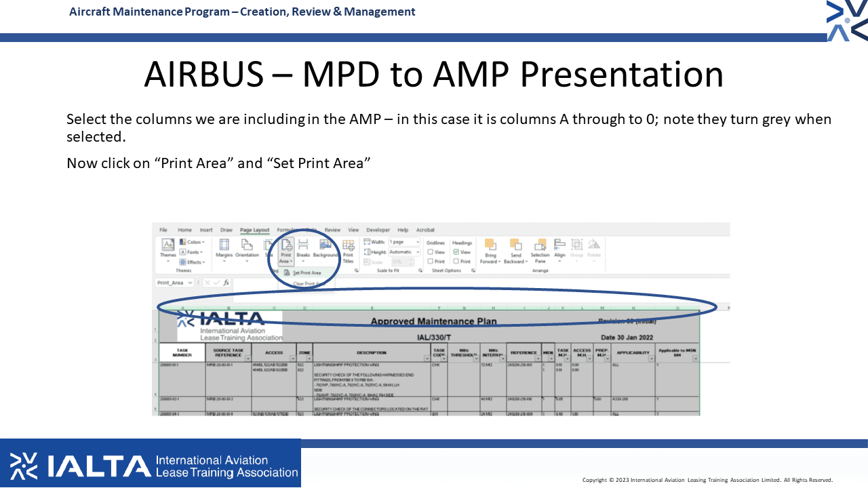Open the Themes gallery icon
The image size is (868, 488).
[x=167, y=244]
